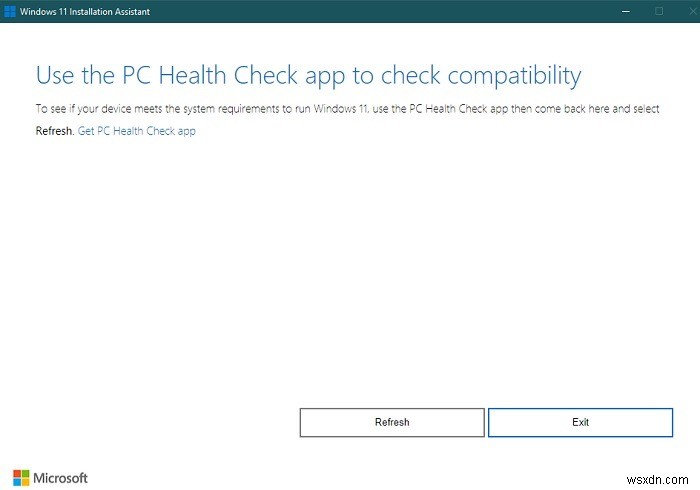The image size is (700, 490).
Task: Click the Refresh button
Action: click(392, 422)
